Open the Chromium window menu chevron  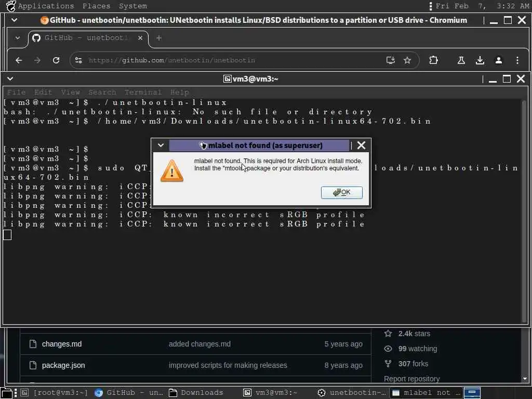click(14, 20)
